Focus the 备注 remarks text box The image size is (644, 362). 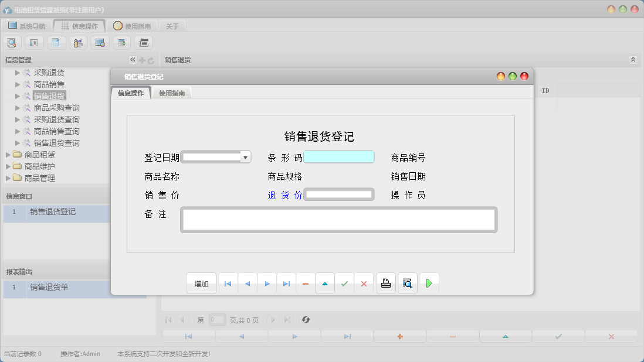pyautogui.click(x=338, y=220)
